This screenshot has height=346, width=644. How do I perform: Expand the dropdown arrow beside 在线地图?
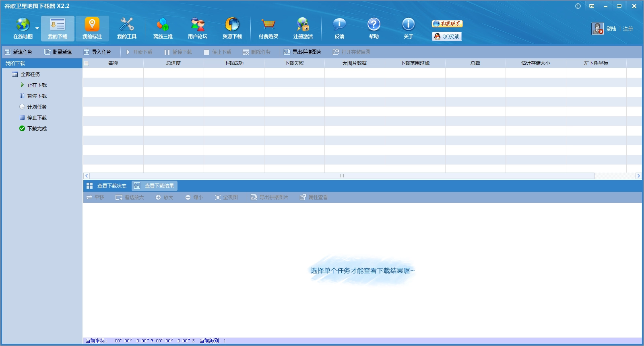[x=37, y=29]
